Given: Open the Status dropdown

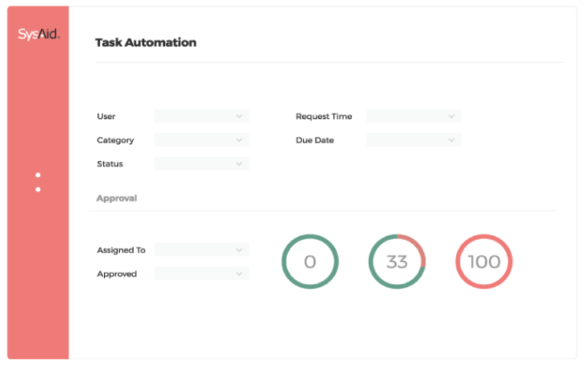Looking at the screenshot, I should click(201, 163).
